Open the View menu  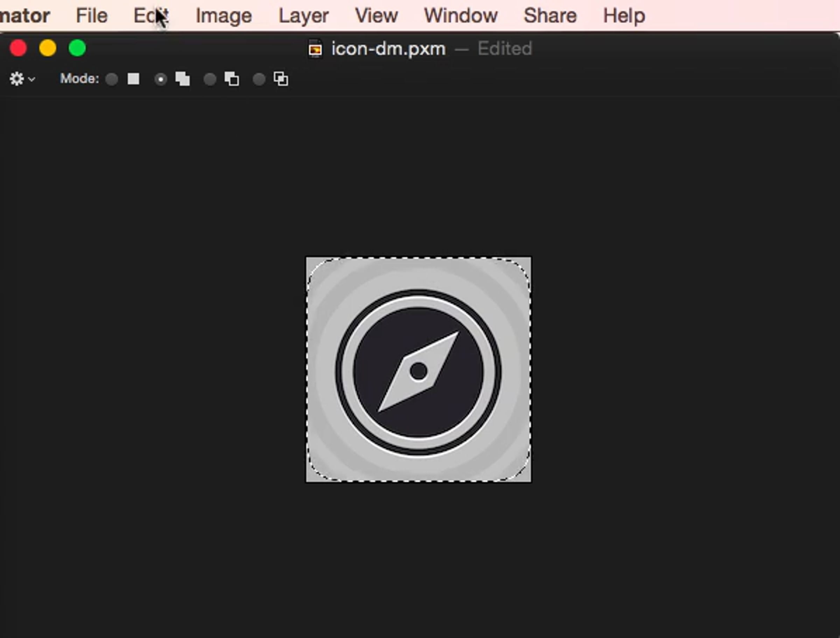pos(376,15)
